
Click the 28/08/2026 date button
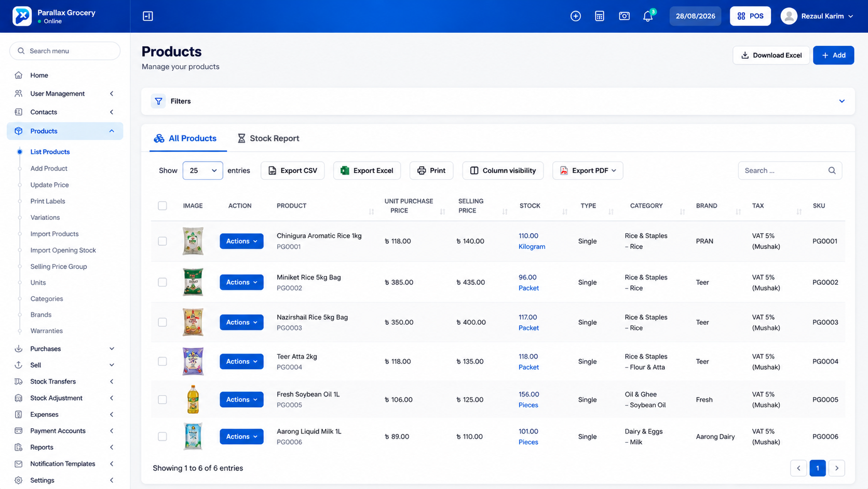click(x=695, y=16)
